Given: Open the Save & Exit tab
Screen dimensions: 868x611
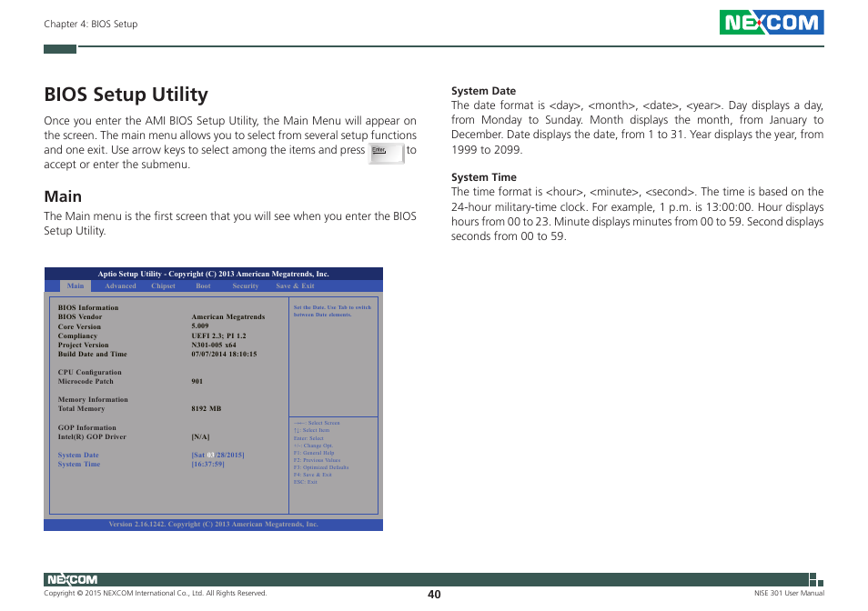Looking at the screenshot, I should click(295, 285).
